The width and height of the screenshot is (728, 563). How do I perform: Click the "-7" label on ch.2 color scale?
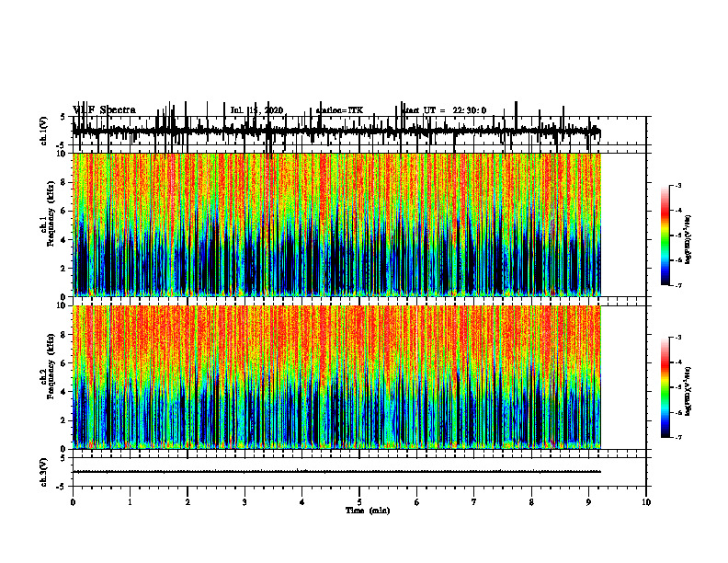pos(677,437)
